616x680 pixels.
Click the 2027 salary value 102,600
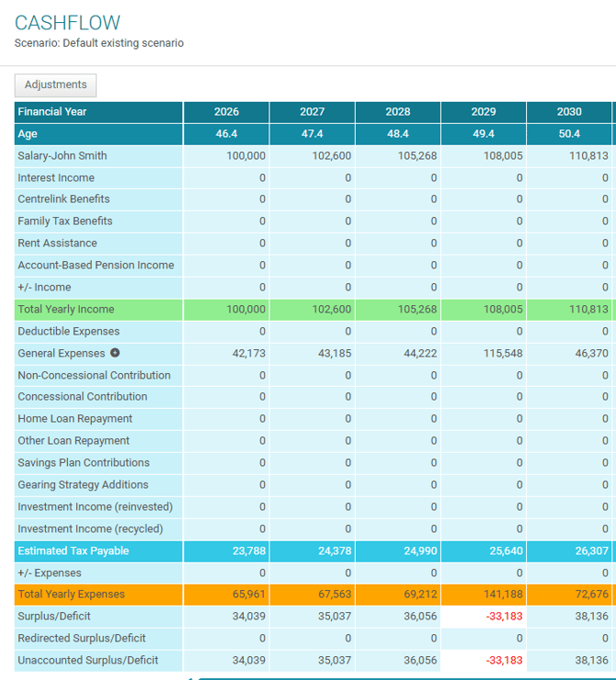click(x=332, y=156)
